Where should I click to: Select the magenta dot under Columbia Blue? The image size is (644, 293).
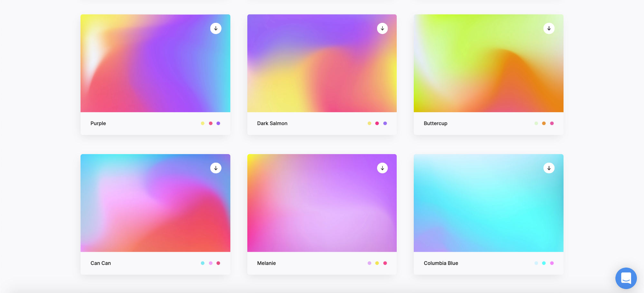[x=552, y=263]
